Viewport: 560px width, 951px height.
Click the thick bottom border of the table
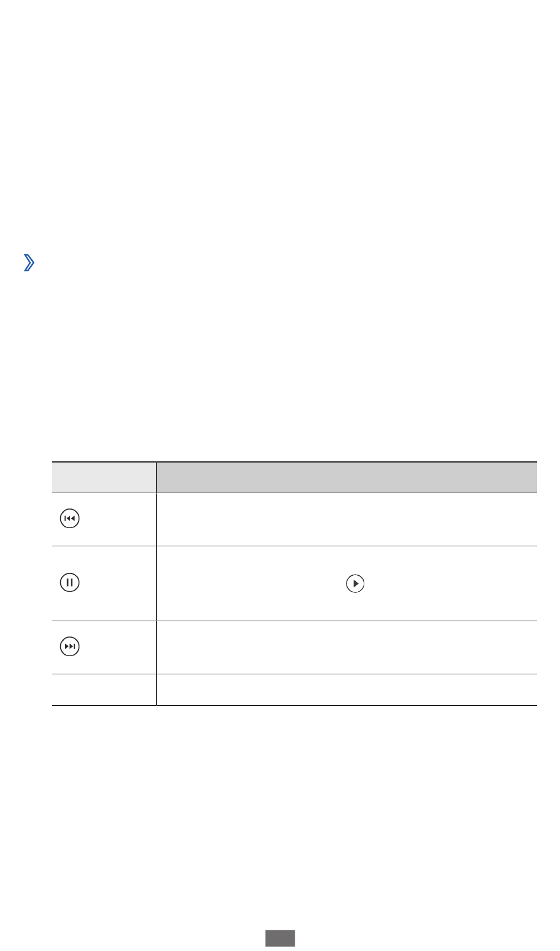coord(294,705)
